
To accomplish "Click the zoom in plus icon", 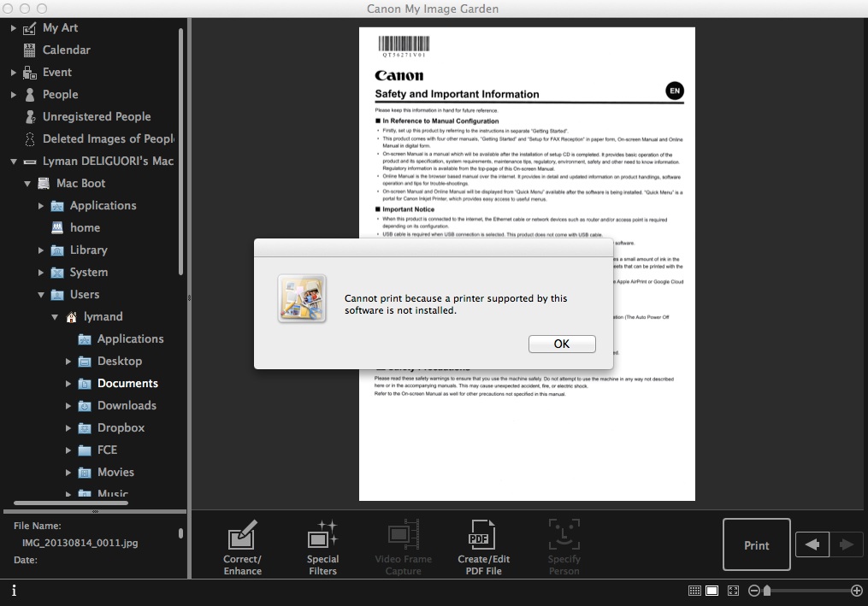I will click(857, 591).
